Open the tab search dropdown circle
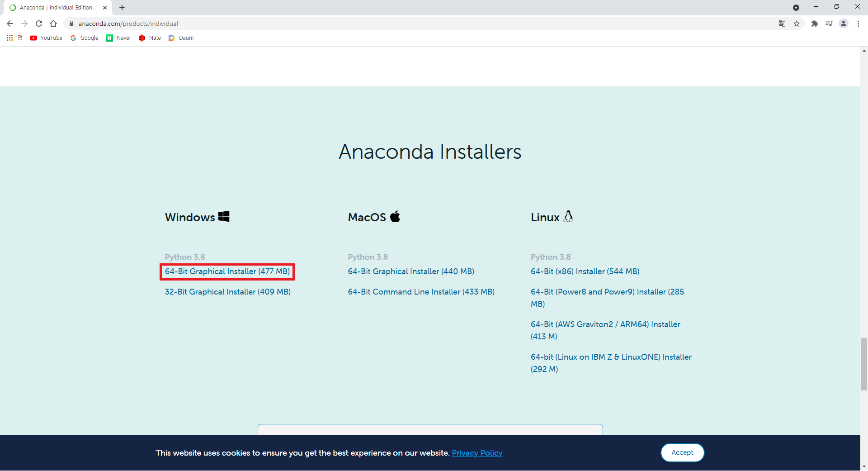The image size is (868, 471). click(796, 8)
